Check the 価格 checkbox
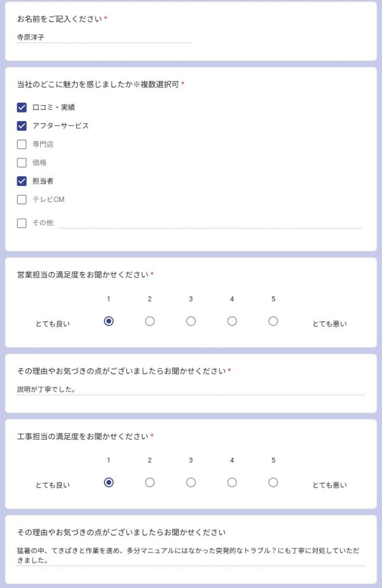Screen dimensions: 382x588 pyautogui.click(x=22, y=163)
